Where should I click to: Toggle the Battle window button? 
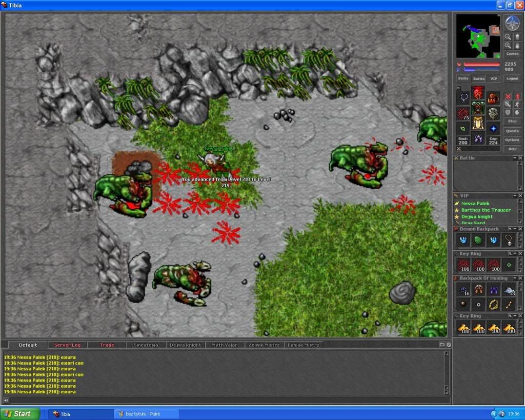click(x=478, y=78)
